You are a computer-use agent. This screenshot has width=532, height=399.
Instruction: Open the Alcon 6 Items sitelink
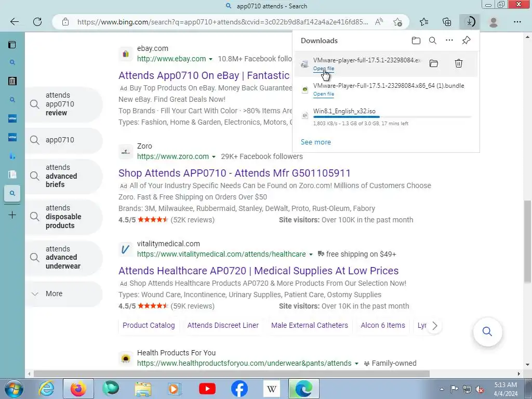click(383, 325)
